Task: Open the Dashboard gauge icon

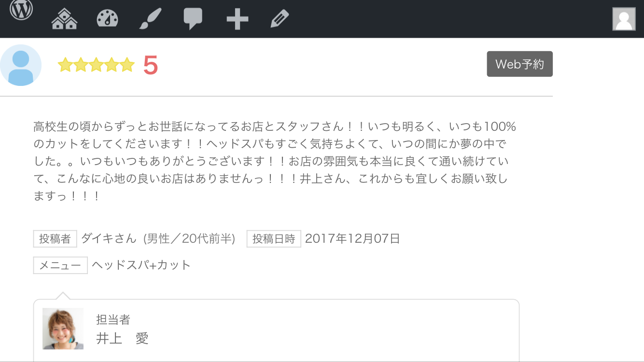Action: pyautogui.click(x=107, y=19)
